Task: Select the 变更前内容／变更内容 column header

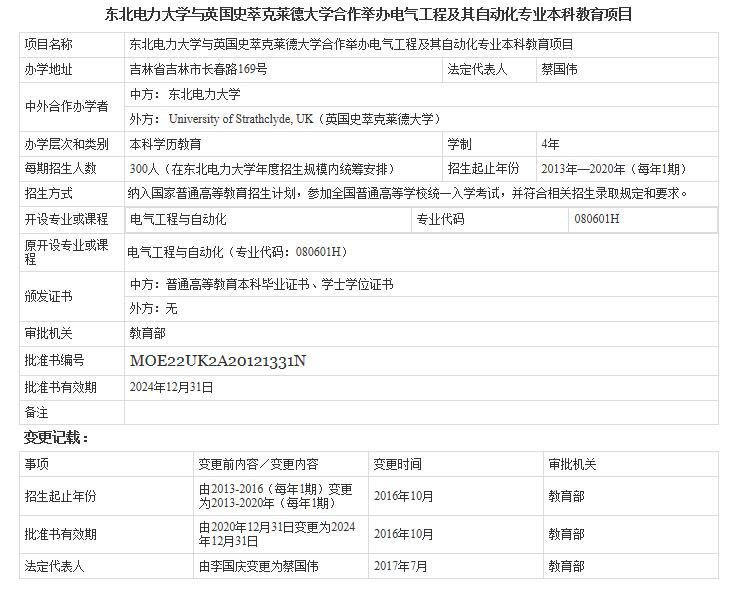Action: click(x=258, y=465)
